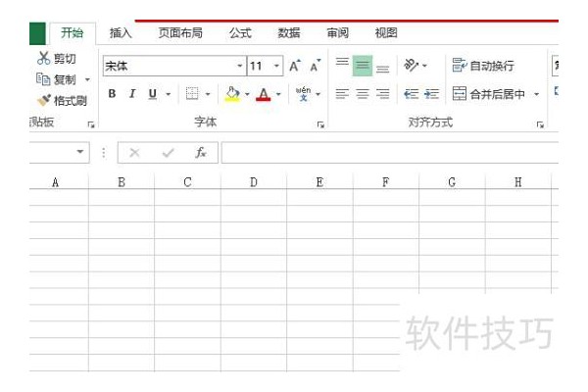Image resolution: width=588 pixels, height=392 pixels.
Task: Click the Cut (剪切) scissors icon
Action: tap(43, 58)
